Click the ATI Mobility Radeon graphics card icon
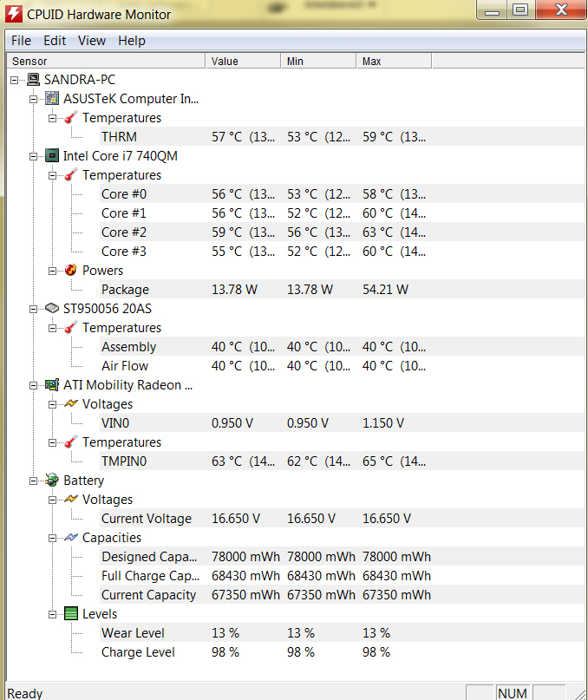 tap(52, 385)
